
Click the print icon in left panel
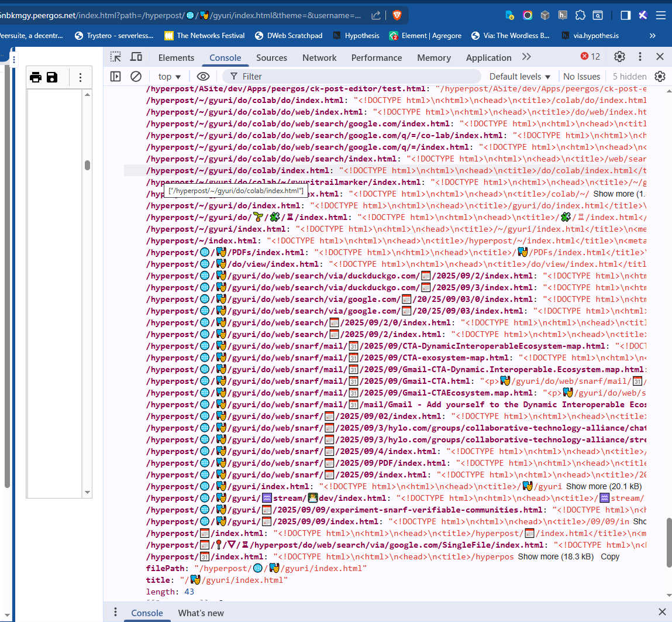[x=36, y=77]
